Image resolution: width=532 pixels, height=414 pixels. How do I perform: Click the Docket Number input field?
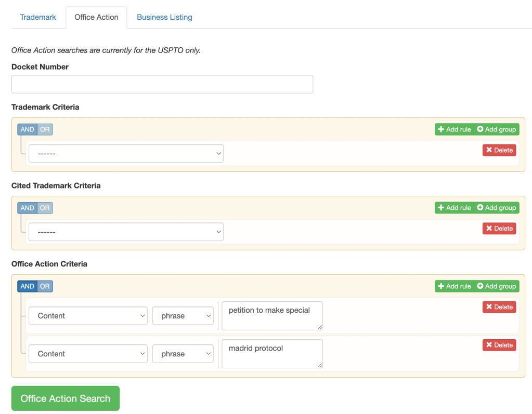[162, 84]
